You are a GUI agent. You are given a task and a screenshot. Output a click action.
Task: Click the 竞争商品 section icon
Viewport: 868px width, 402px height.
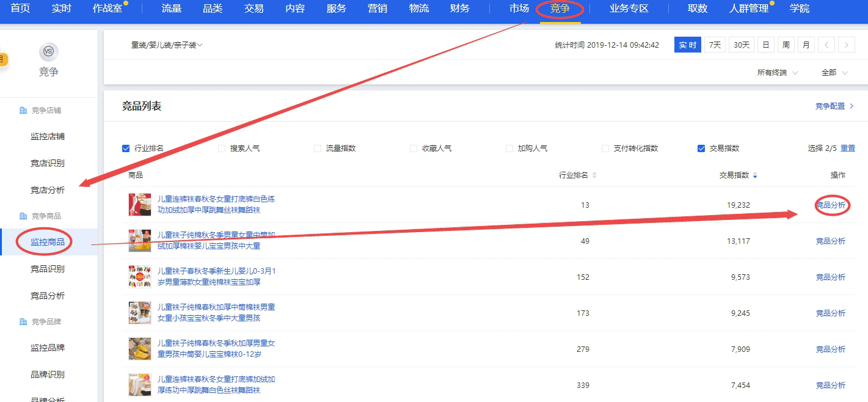point(23,216)
